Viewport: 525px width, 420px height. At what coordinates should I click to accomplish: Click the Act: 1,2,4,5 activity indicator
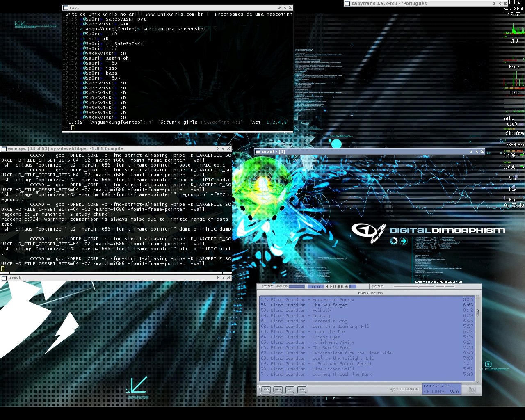[x=270, y=123]
